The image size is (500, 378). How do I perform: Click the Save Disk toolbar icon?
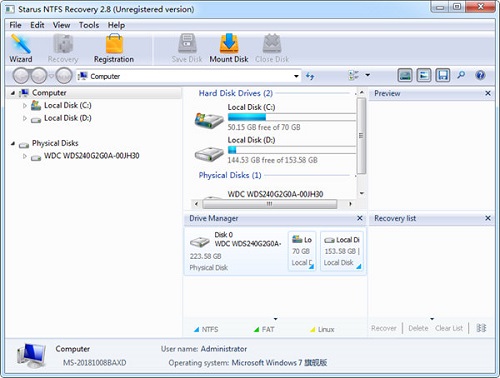[187, 48]
